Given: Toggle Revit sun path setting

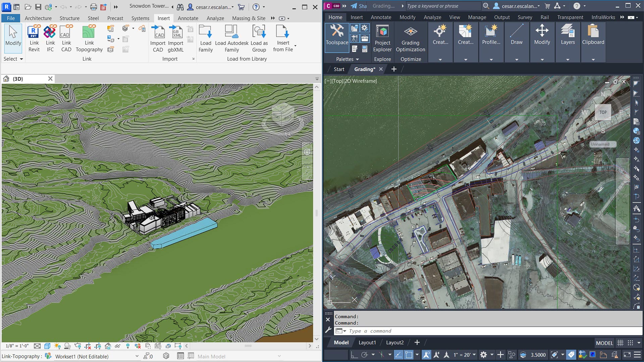Looking at the screenshot, I should 57,346.
